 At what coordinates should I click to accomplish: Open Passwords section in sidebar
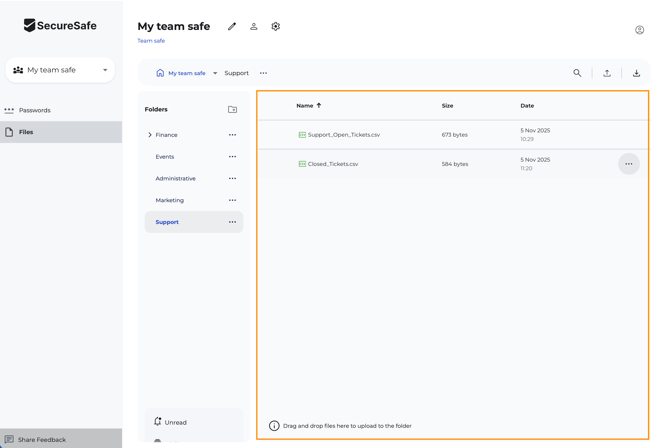pyautogui.click(x=35, y=110)
